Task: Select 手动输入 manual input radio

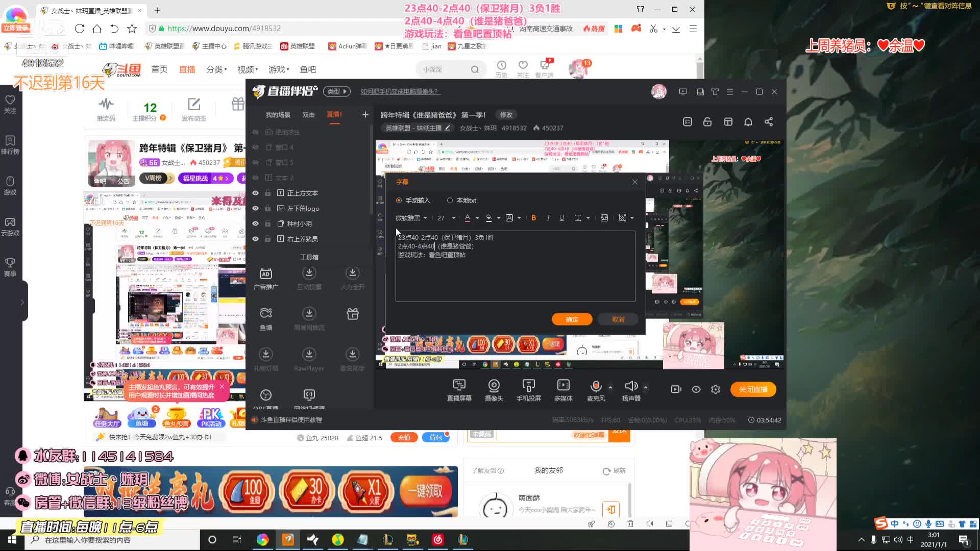Action: point(399,201)
